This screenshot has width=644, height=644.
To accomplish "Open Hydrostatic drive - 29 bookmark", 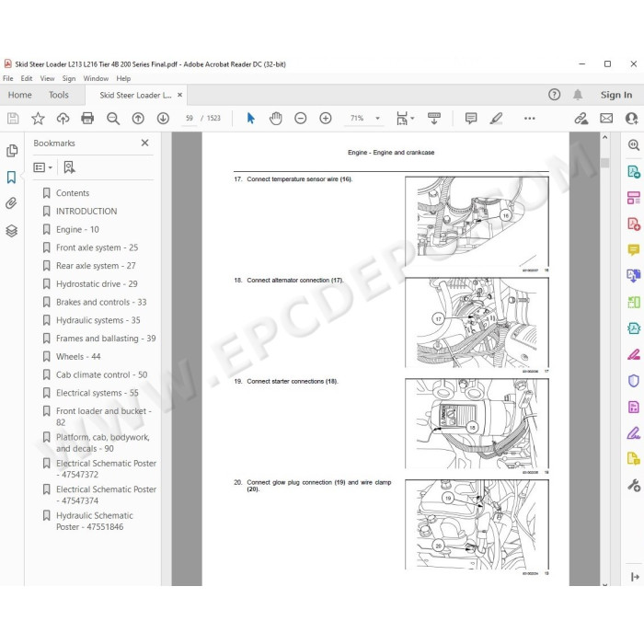I will [x=97, y=283].
